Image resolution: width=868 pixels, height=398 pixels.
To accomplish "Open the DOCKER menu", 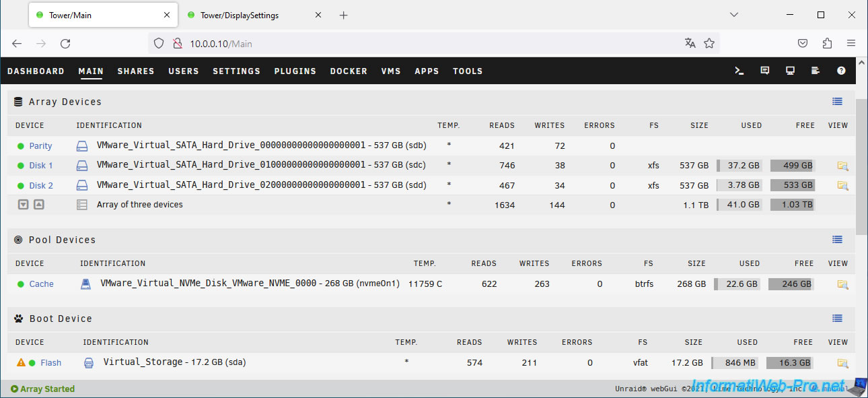I will [x=349, y=71].
